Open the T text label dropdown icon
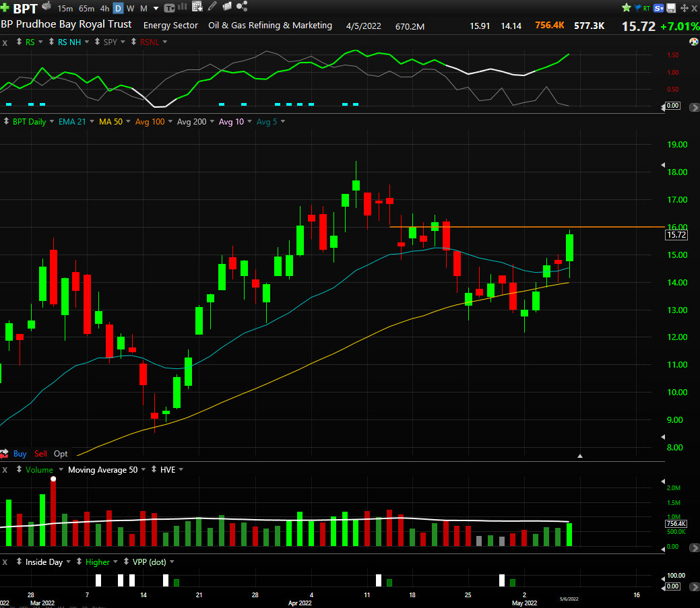The width and height of the screenshot is (700, 608). tap(170, 8)
